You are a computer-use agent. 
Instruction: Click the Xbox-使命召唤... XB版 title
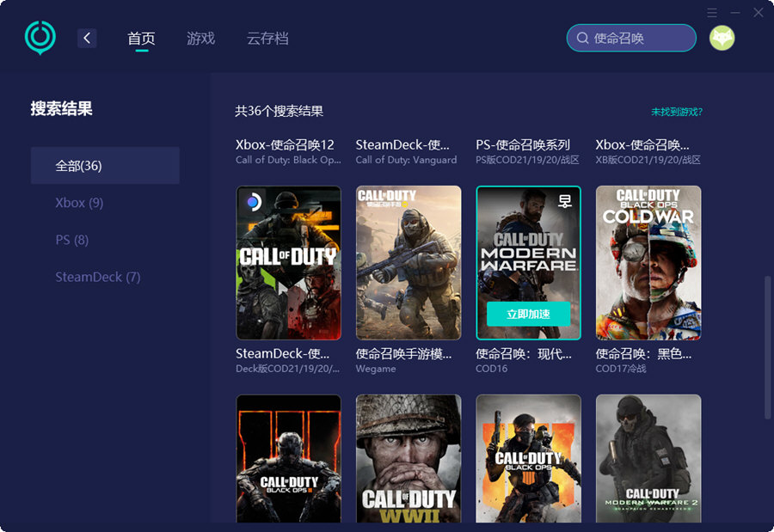tap(642, 144)
